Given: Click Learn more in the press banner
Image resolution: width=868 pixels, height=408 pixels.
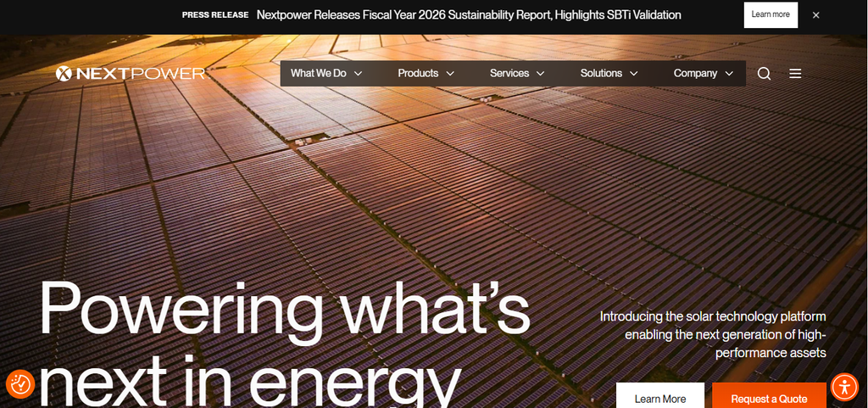Looking at the screenshot, I should (771, 15).
